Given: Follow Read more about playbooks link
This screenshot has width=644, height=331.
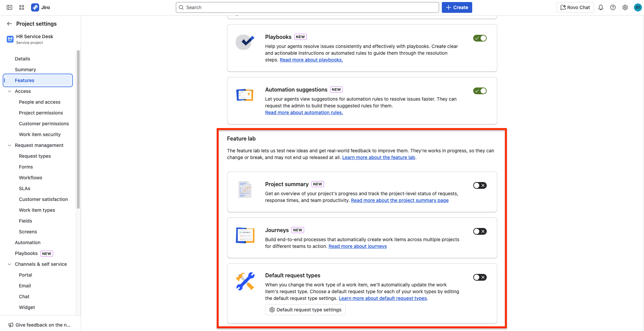Looking at the screenshot, I should coord(311,60).
